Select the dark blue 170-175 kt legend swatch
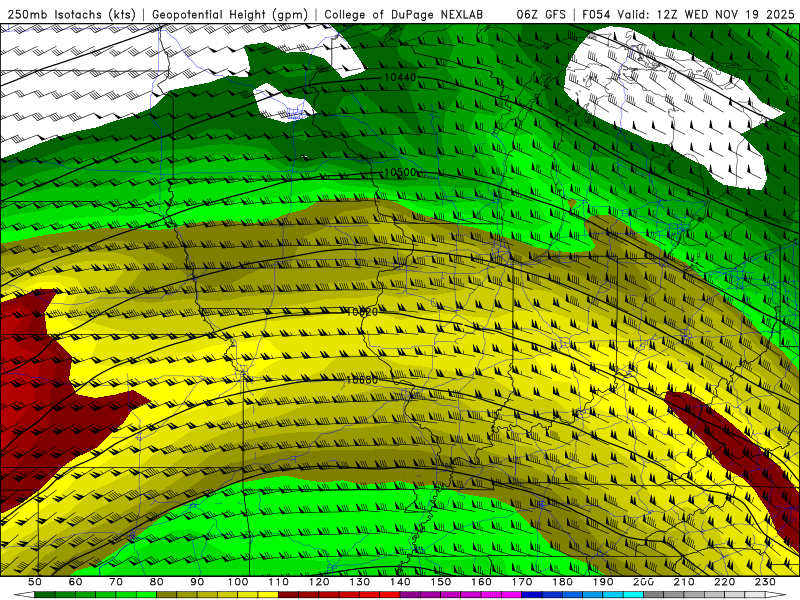Viewport: 800px width, 600px height. point(532,594)
